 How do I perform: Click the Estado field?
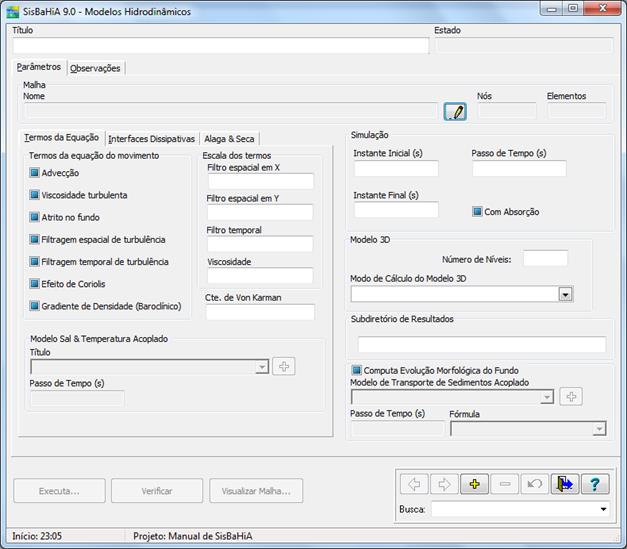tap(524, 45)
